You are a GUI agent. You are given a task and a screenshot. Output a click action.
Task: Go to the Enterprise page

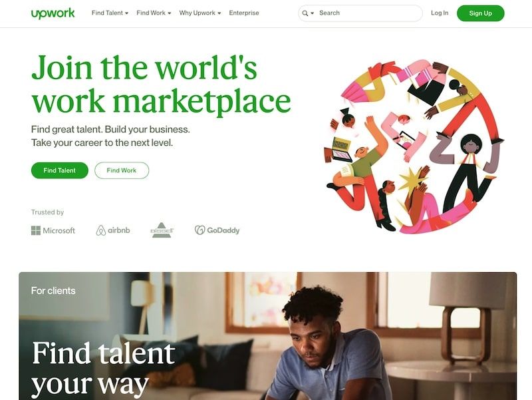[x=244, y=13]
